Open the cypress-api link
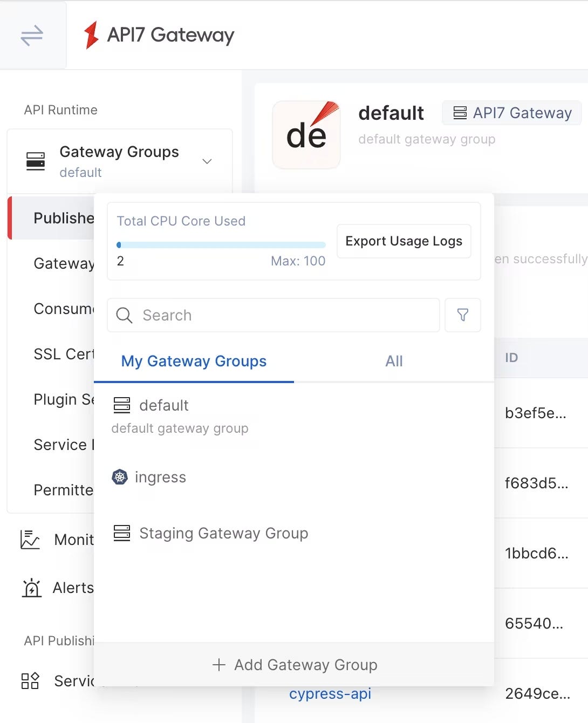Viewport: 588px width, 723px height. [x=330, y=694]
